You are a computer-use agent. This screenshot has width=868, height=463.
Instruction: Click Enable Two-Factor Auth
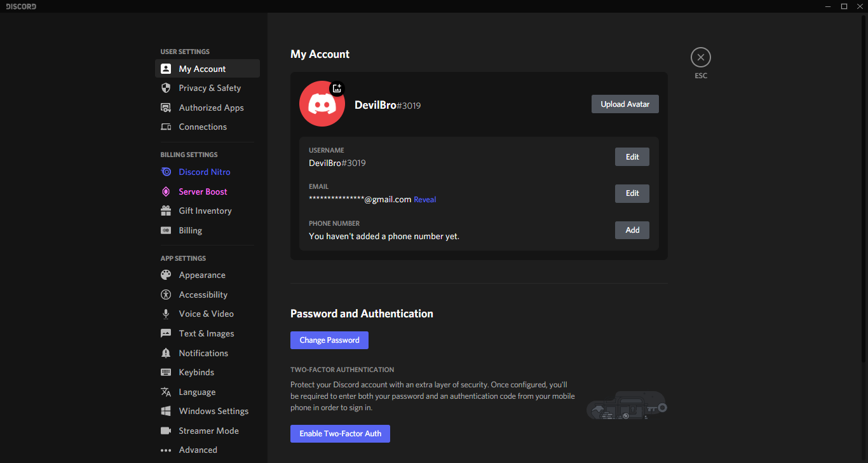[340, 434]
